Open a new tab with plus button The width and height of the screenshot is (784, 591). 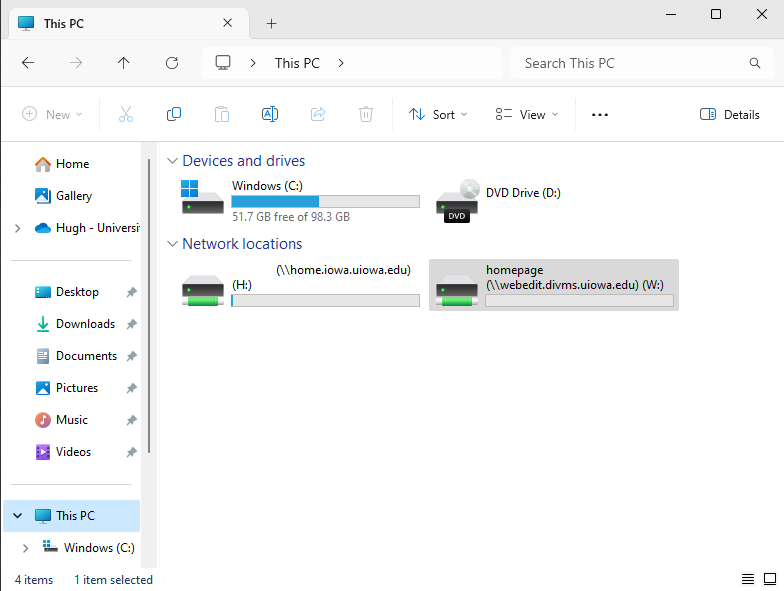pyautogui.click(x=271, y=23)
